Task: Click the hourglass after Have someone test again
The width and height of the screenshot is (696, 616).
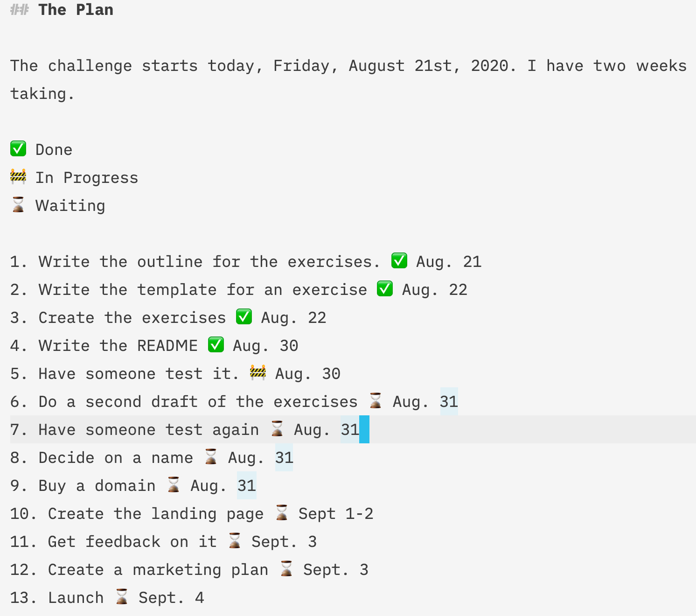Action: [x=277, y=428]
